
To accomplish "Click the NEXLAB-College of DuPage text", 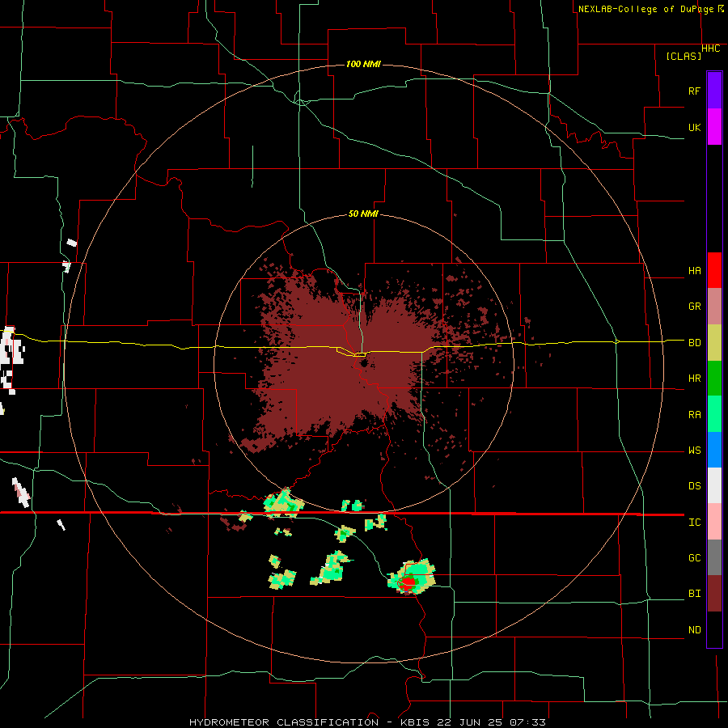I will [x=646, y=9].
